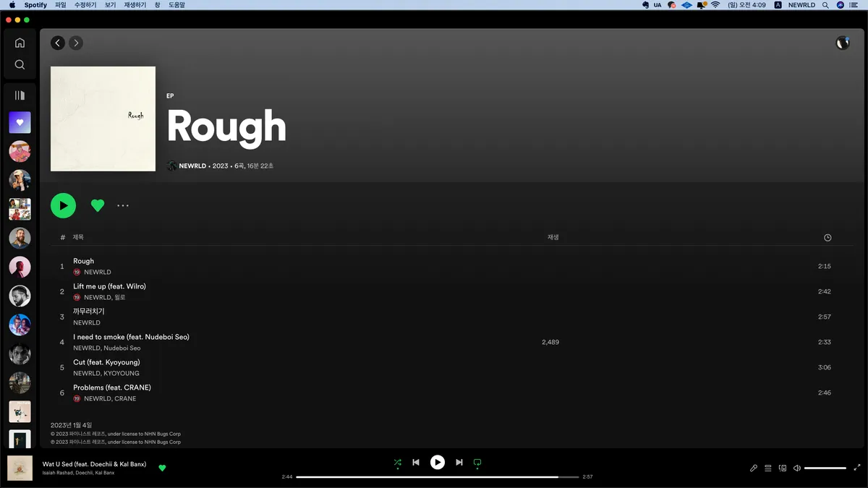Open the play queue

coord(768,468)
